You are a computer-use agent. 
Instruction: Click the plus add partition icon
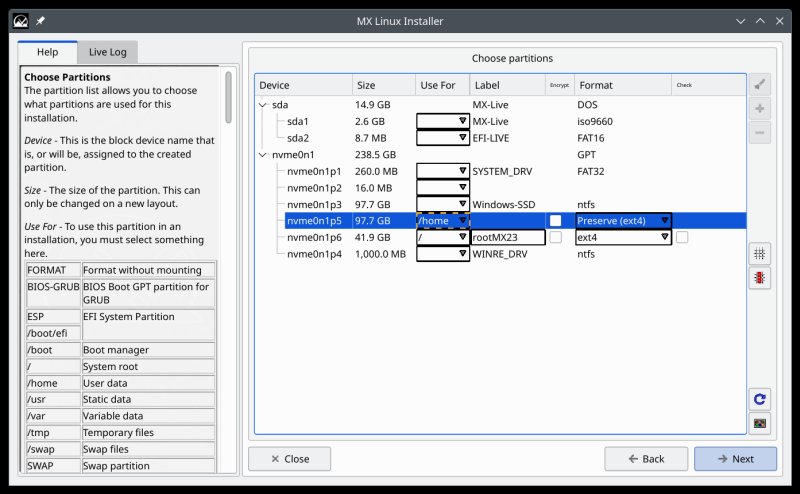click(x=760, y=109)
